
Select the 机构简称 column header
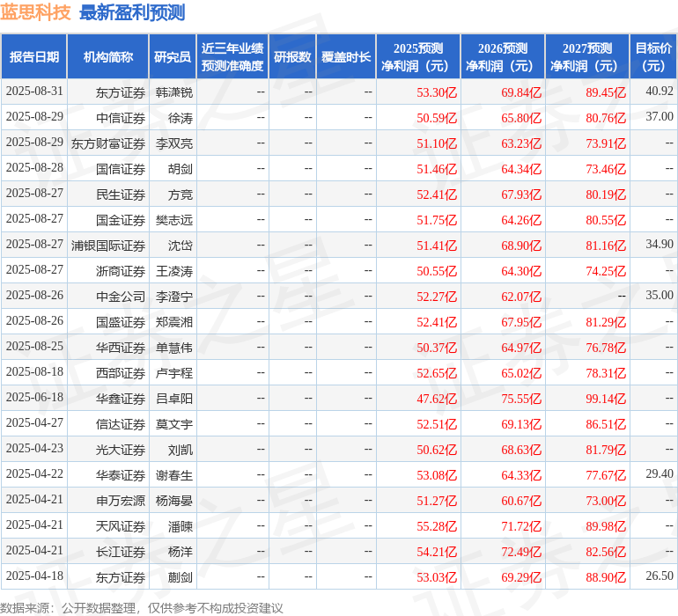coord(108,56)
